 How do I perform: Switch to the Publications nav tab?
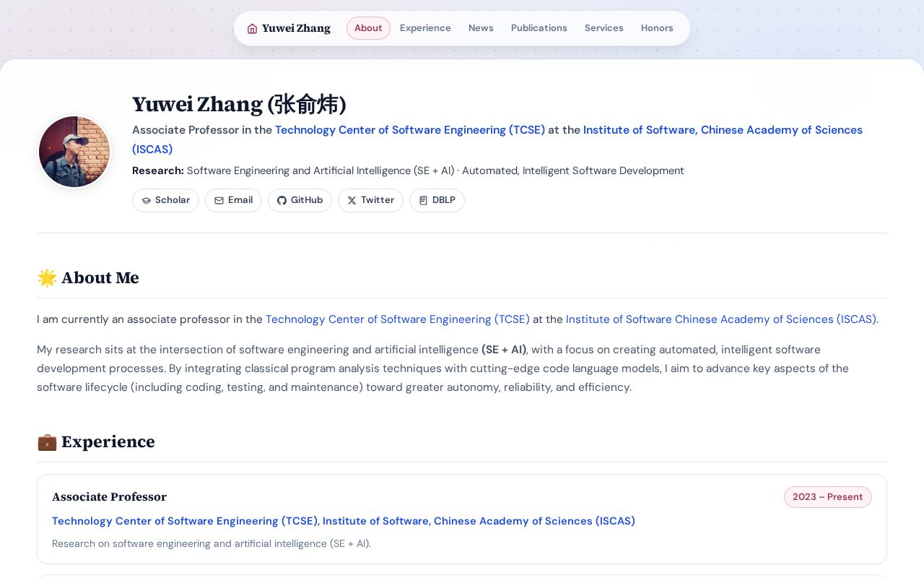coord(539,28)
